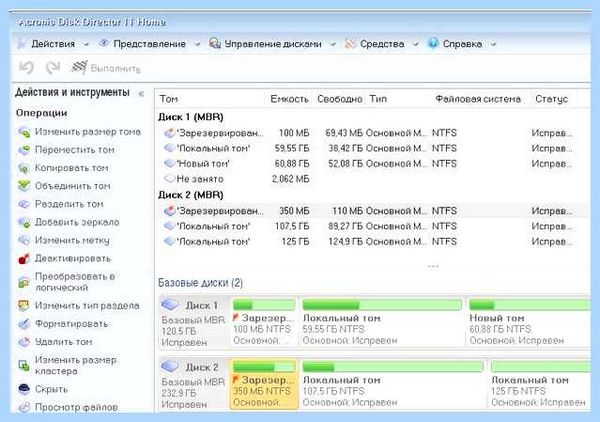Click the Просмотр файлов link
The image size is (600, 422).
[76, 407]
